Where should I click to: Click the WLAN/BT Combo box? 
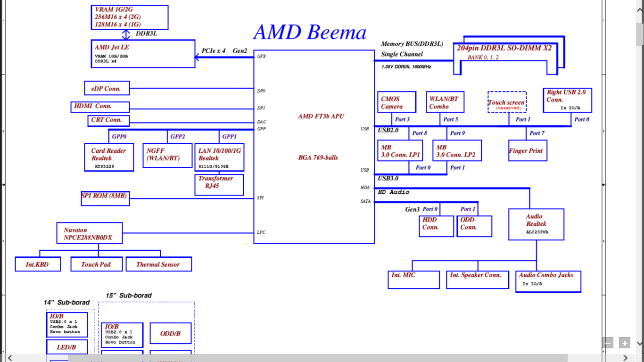(x=445, y=102)
